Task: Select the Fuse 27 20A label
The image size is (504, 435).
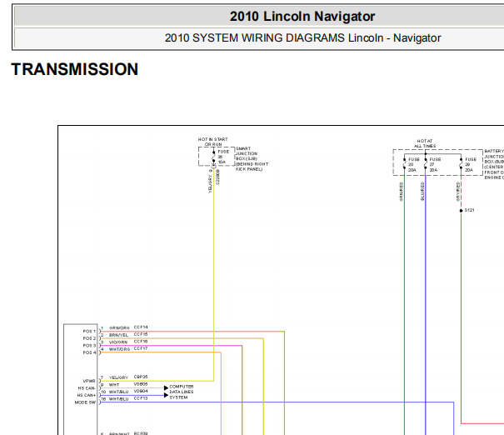Action: [435, 165]
